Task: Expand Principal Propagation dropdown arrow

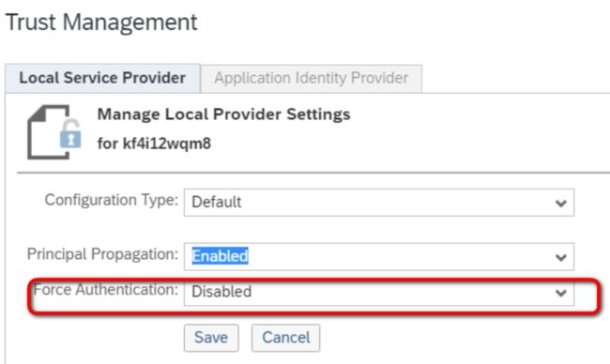Action: (x=560, y=257)
